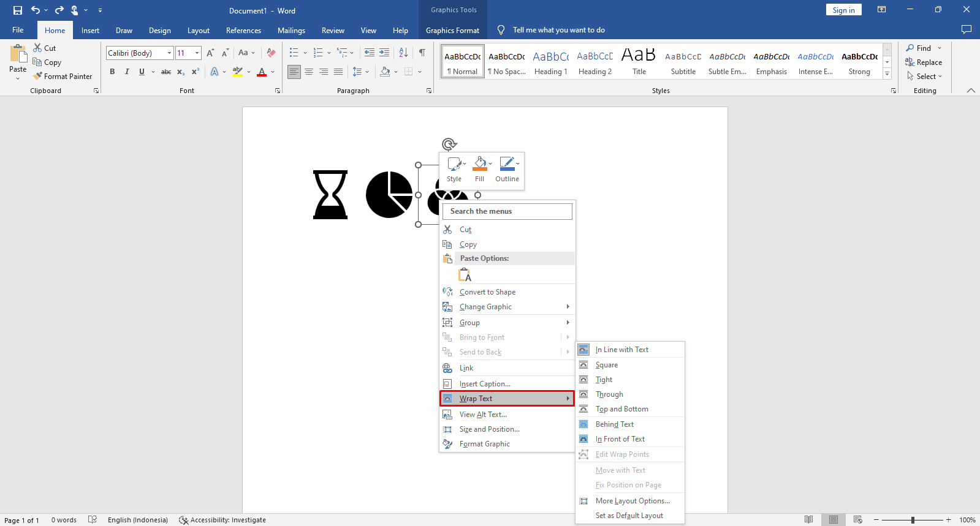The height and width of the screenshot is (526, 980).
Task: Apply the red font color
Action: click(262, 72)
